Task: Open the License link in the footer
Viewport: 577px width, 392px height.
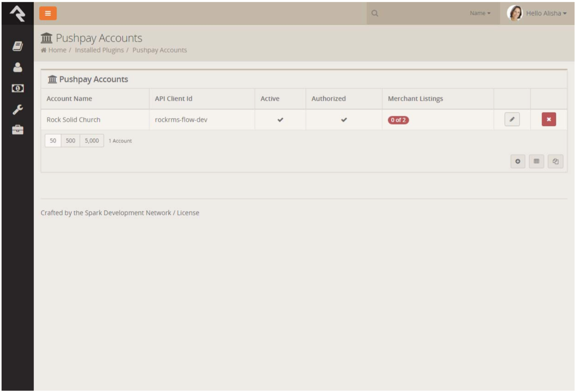Action: pyautogui.click(x=189, y=213)
